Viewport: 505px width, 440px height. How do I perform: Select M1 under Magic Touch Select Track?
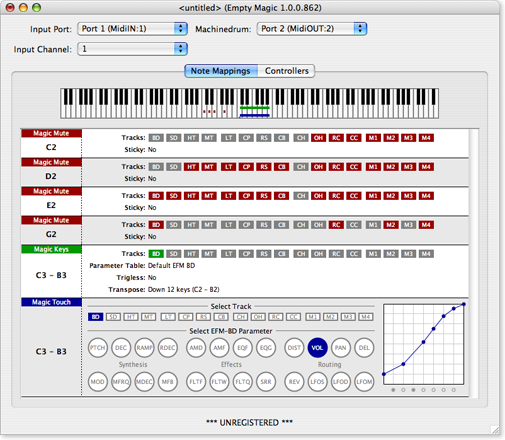point(313,317)
